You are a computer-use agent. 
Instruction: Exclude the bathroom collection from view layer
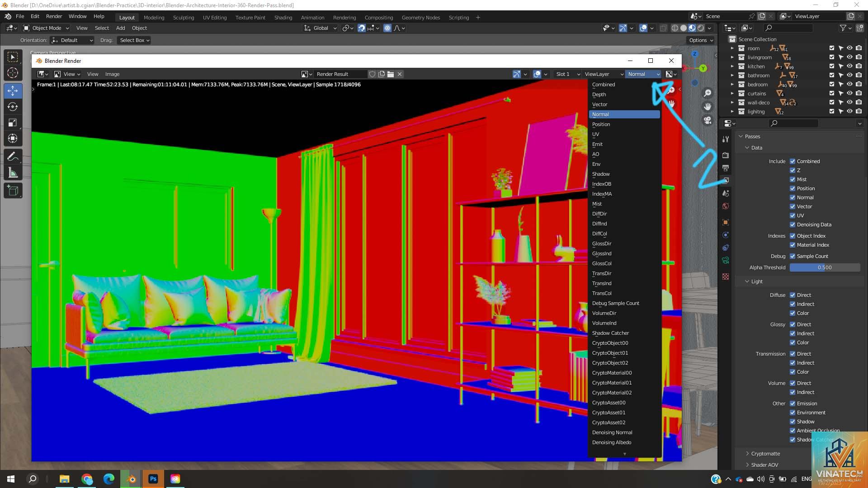point(832,75)
